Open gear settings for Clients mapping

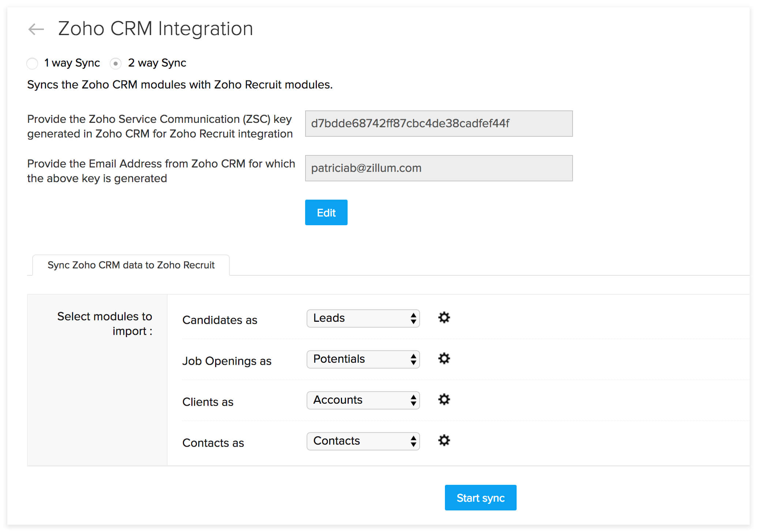[x=444, y=399]
